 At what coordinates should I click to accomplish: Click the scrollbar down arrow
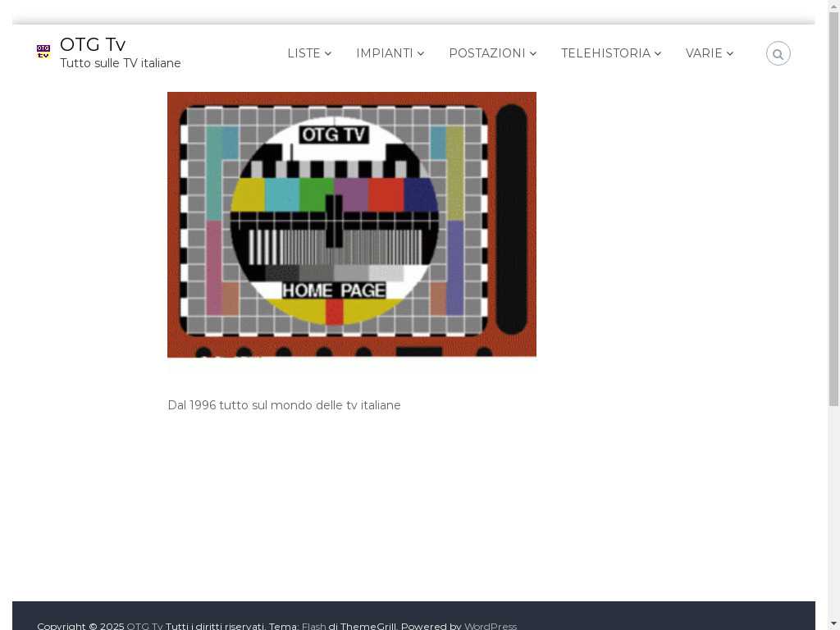(833, 624)
